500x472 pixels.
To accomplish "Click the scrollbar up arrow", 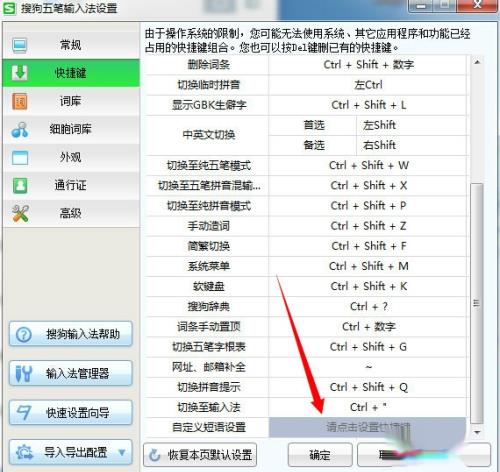I will [477, 62].
